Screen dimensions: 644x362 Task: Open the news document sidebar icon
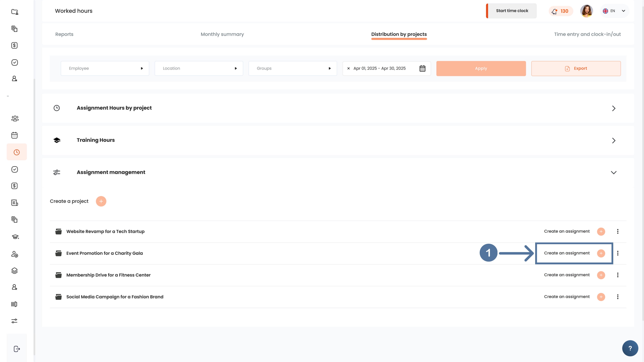point(14,203)
